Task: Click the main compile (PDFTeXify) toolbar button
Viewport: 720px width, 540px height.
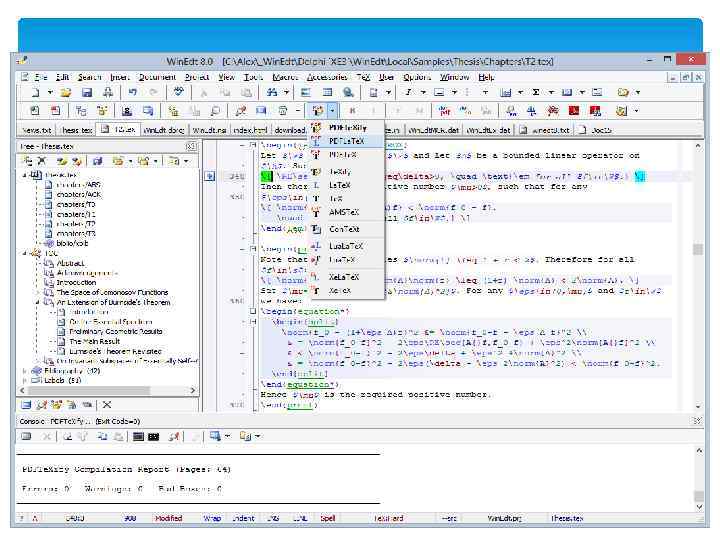Action: [x=317, y=111]
